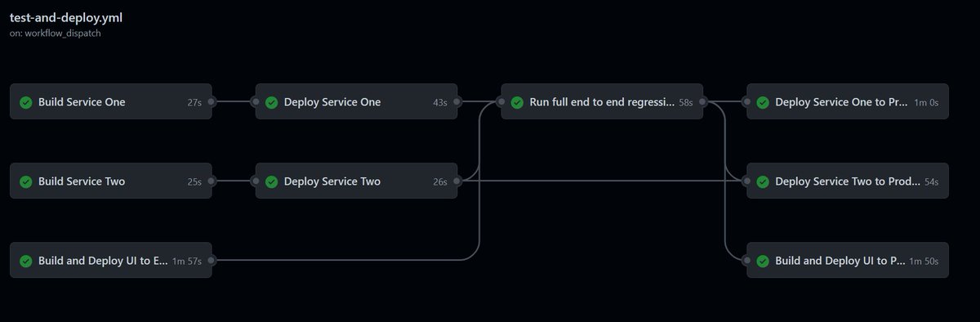Click the 27s duration on Build Service One
Viewport: 980px width, 322px height.
click(194, 102)
